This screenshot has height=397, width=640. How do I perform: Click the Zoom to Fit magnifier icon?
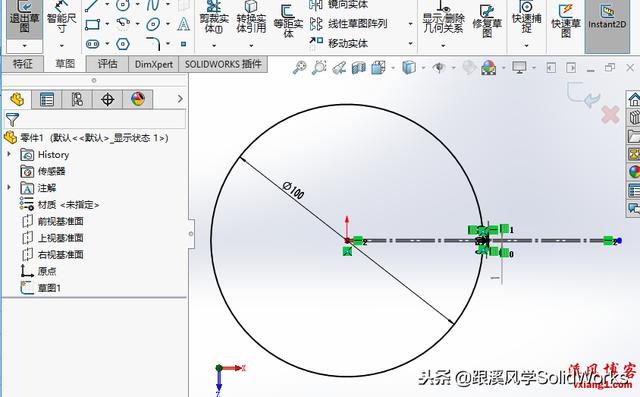click(x=299, y=67)
